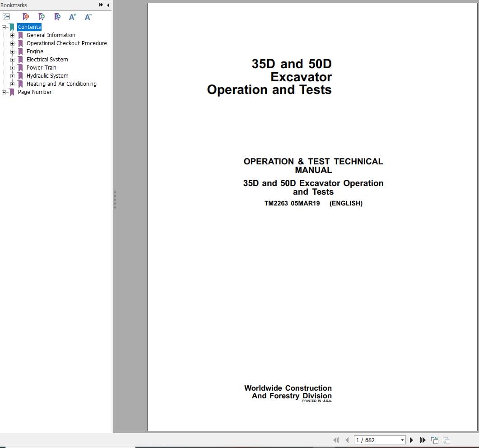This screenshot has width=479, height=448.
Task: Open the Heating and Air Conditioning bookmark
Action: 61,84
